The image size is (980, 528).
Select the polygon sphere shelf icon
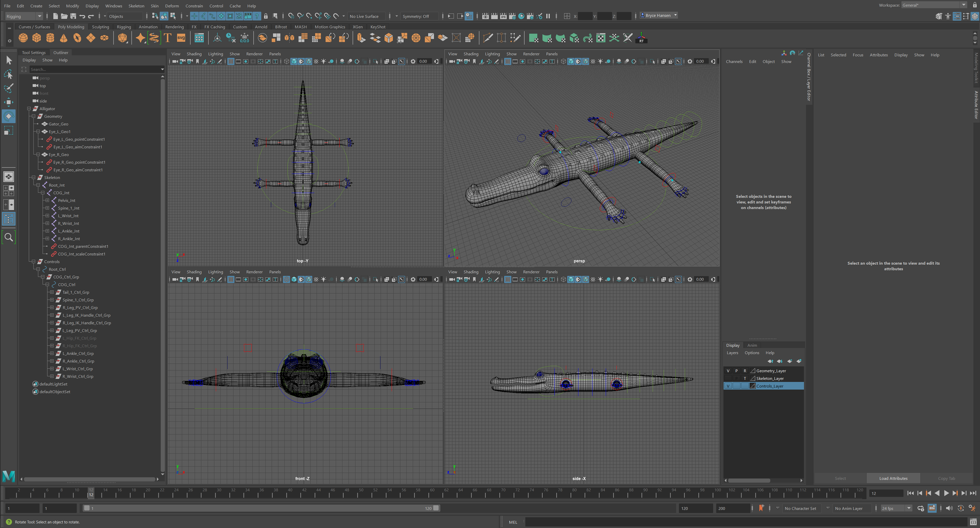point(23,38)
